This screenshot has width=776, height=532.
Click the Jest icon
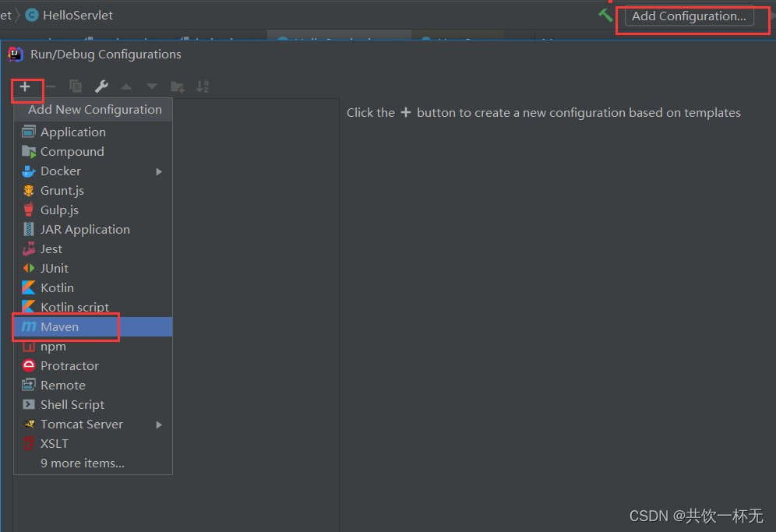29,249
